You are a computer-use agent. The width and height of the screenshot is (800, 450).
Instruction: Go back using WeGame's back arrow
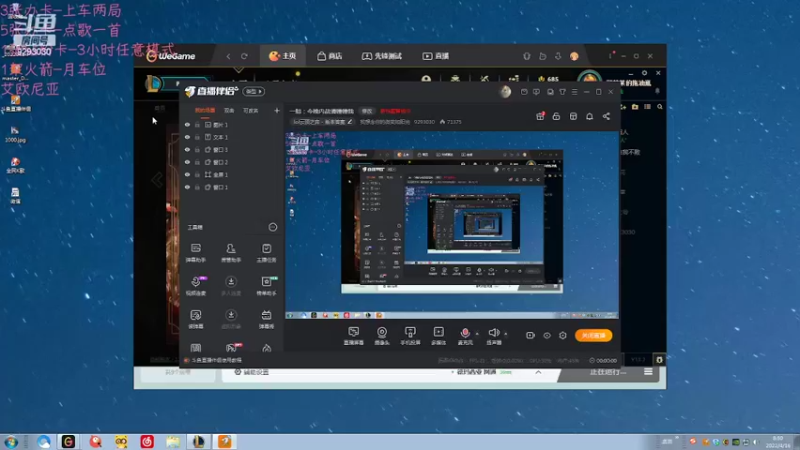point(229,56)
